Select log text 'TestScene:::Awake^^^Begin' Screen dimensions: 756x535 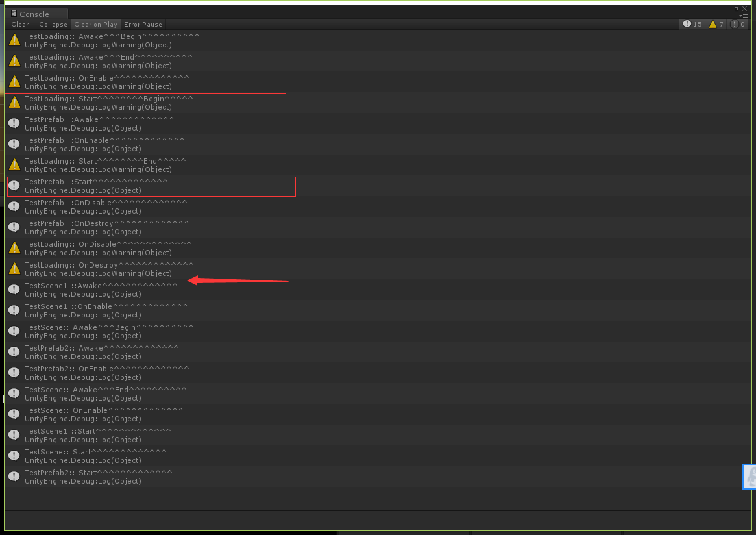point(80,327)
